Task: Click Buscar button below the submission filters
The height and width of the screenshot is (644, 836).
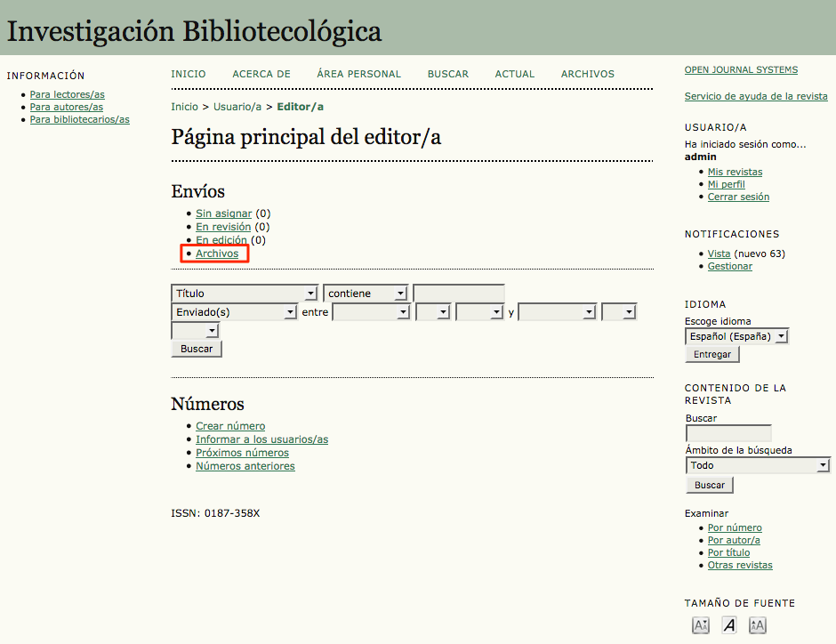Action: (197, 349)
